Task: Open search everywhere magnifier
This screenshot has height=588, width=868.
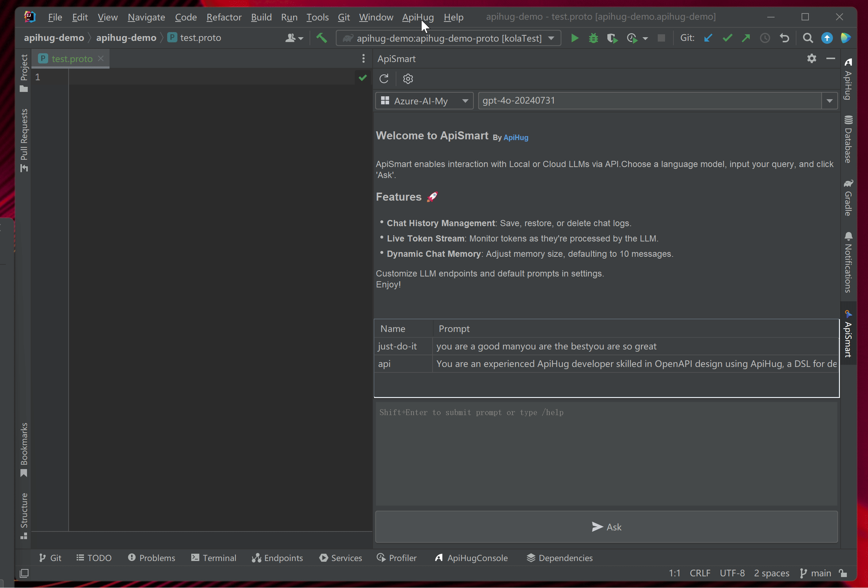Action: tap(807, 38)
